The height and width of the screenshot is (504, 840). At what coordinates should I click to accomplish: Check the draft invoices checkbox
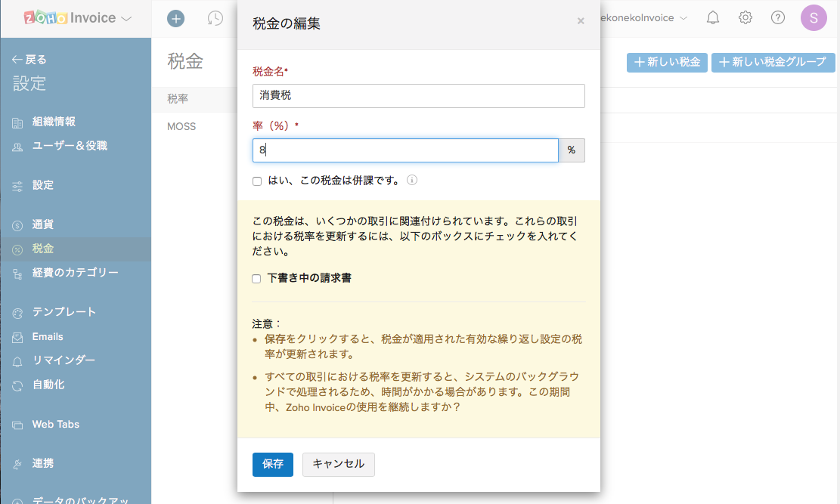(257, 279)
